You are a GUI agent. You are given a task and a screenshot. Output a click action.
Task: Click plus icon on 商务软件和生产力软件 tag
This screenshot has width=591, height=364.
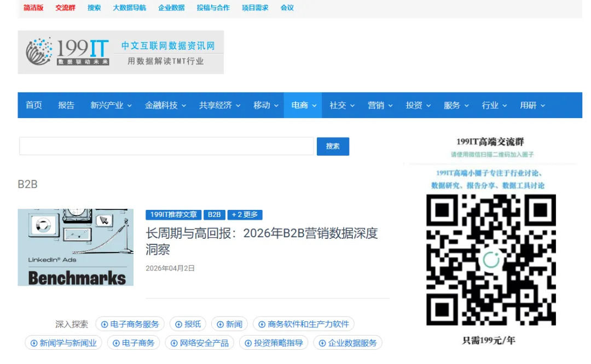(x=262, y=324)
